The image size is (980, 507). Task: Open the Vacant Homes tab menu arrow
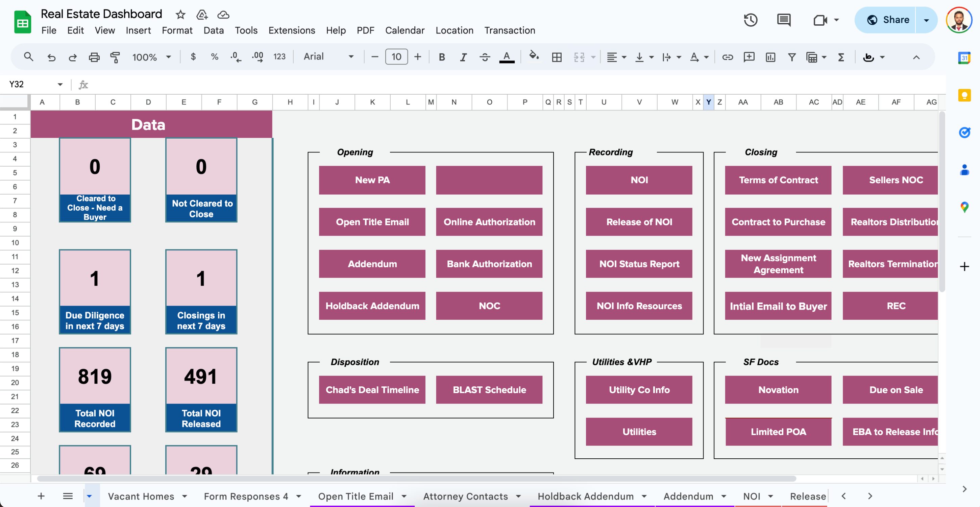(x=185, y=496)
